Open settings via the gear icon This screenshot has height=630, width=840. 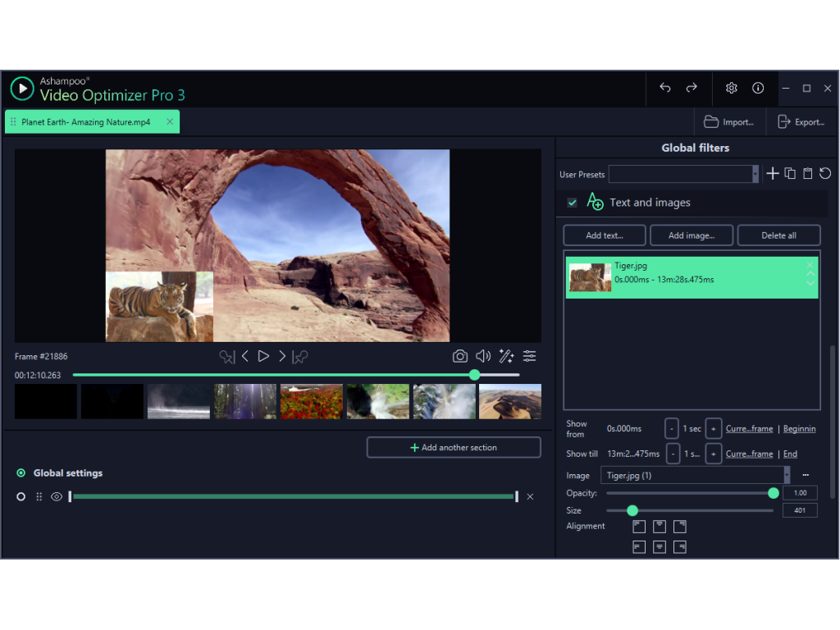731,88
